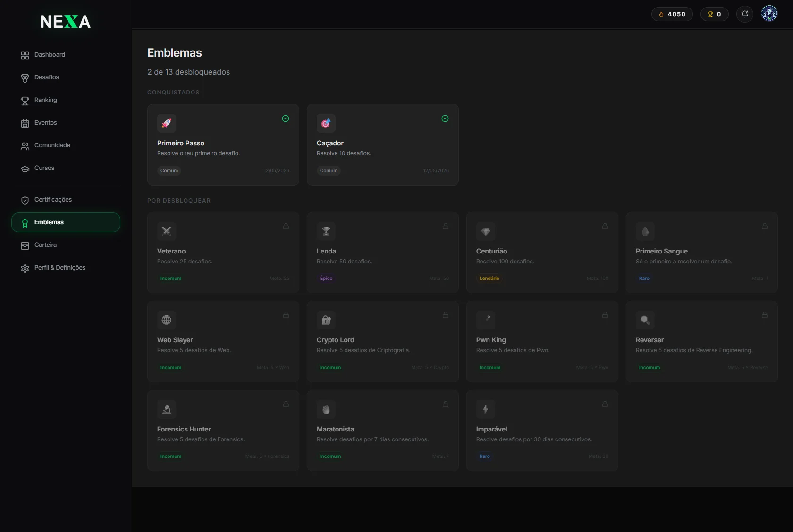
Task: Select the Crypto Lord title
Action: (x=335, y=340)
